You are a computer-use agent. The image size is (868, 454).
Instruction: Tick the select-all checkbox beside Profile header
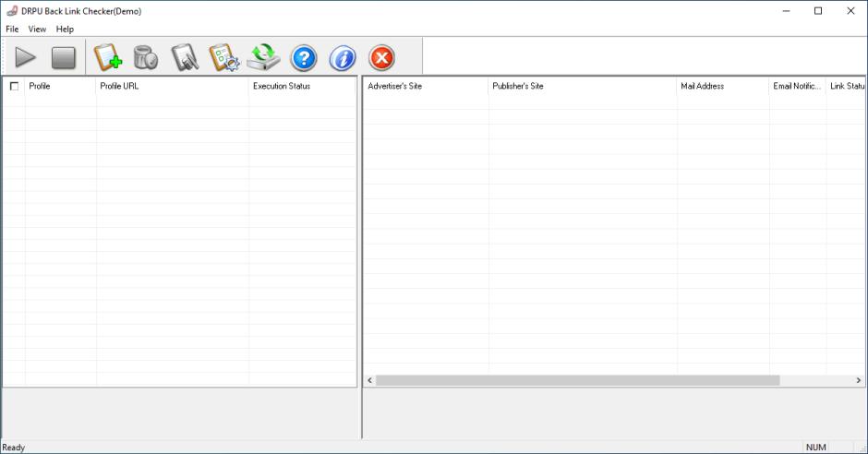(15, 86)
